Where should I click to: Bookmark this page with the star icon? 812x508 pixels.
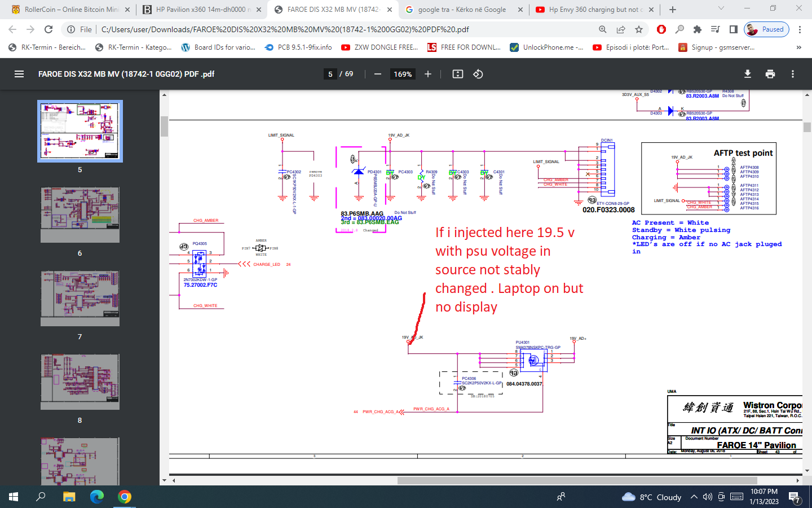point(639,29)
